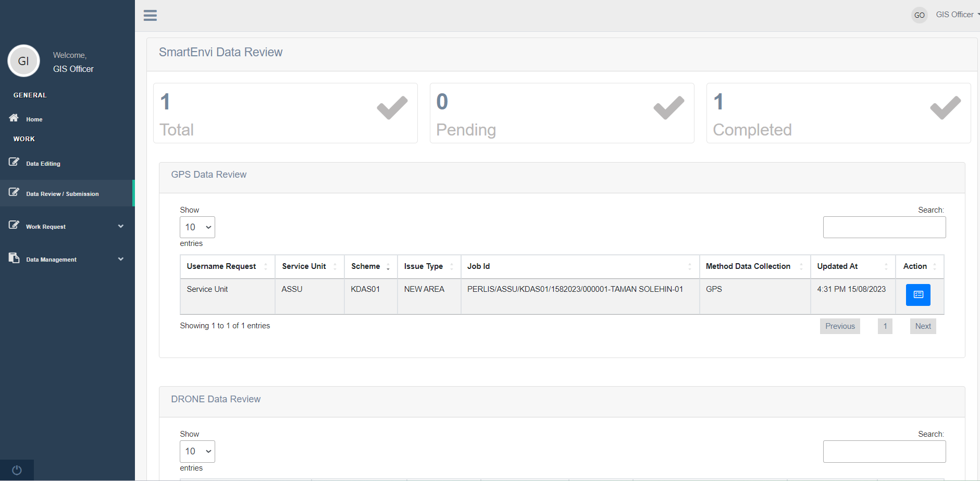Click the Total card checkmark icon
Image resolution: width=980 pixels, height=481 pixels.
click(x=392, y=108)
